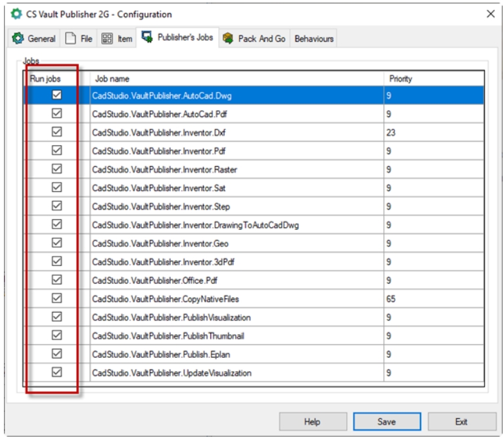Click the Publisher's Jobs tab icon
Viewport: 504px width, 438px height.
(147, 37)
